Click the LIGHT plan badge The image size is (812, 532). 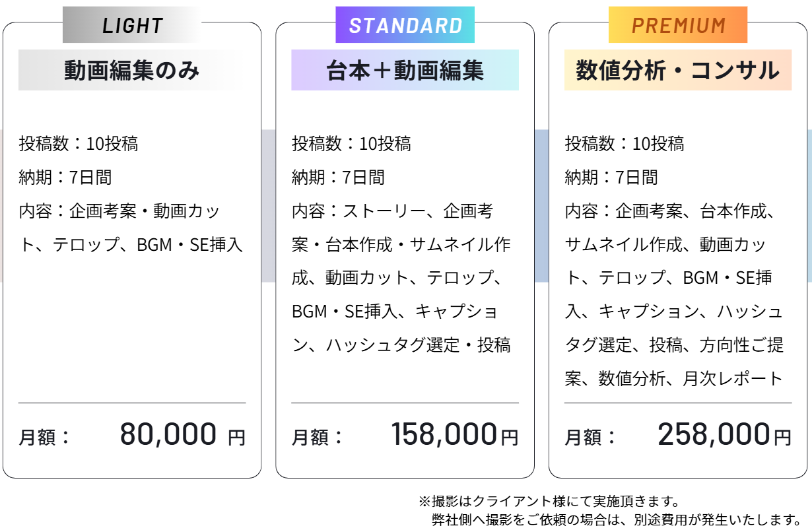tap(132, 25)
